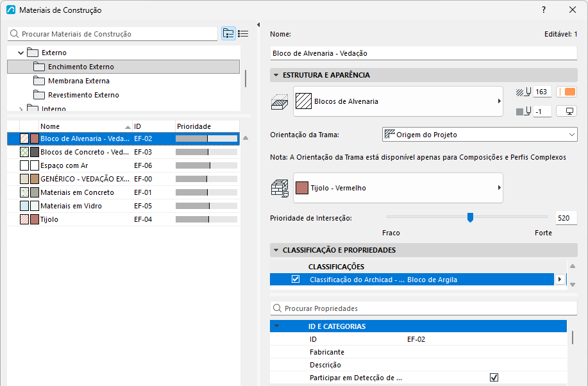Viewport: 588px width, 386px height.
Task: Sort list by Prioridade column header
Action: (x=207, y=126)
